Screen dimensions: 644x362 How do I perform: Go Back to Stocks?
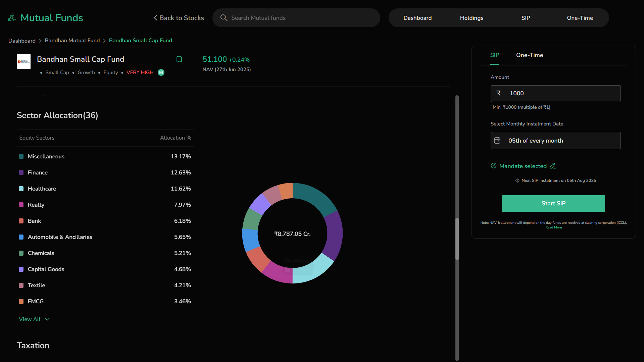pyautogui.click(x=179, y=18)
